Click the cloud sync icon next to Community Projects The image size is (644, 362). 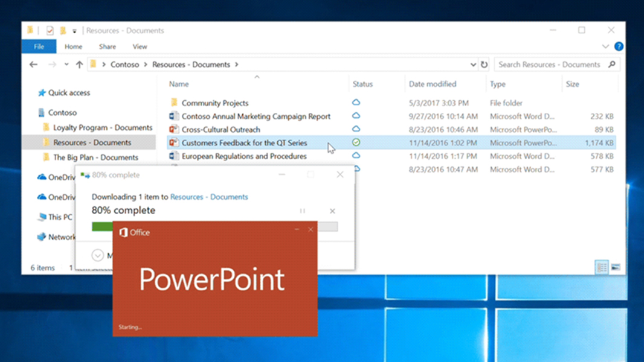click(x=356, y=103)
